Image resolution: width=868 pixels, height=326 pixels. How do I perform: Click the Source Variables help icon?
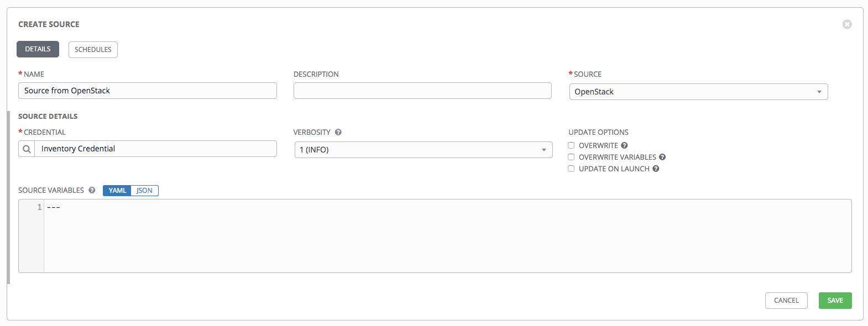coord(92,190)
